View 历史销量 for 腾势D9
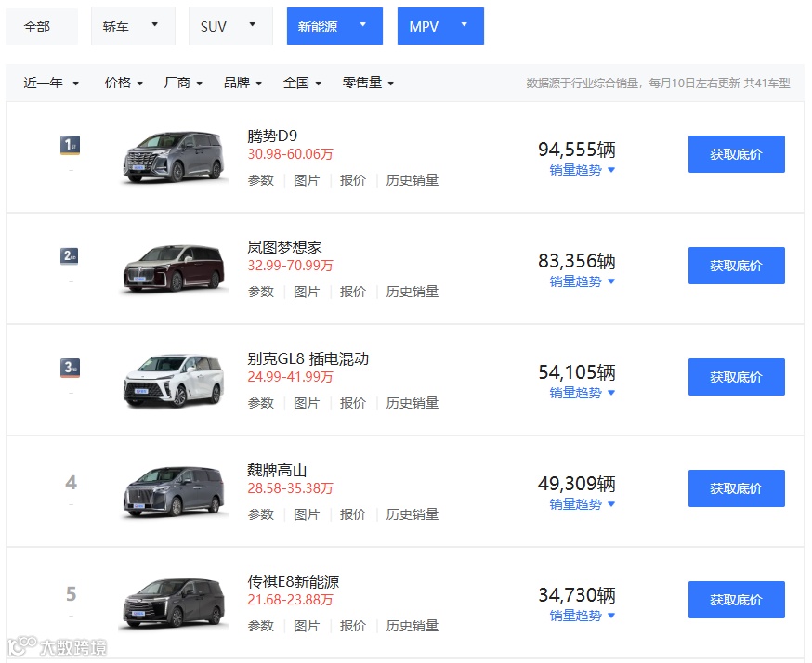The image size is (812, 663). (413, 180)
